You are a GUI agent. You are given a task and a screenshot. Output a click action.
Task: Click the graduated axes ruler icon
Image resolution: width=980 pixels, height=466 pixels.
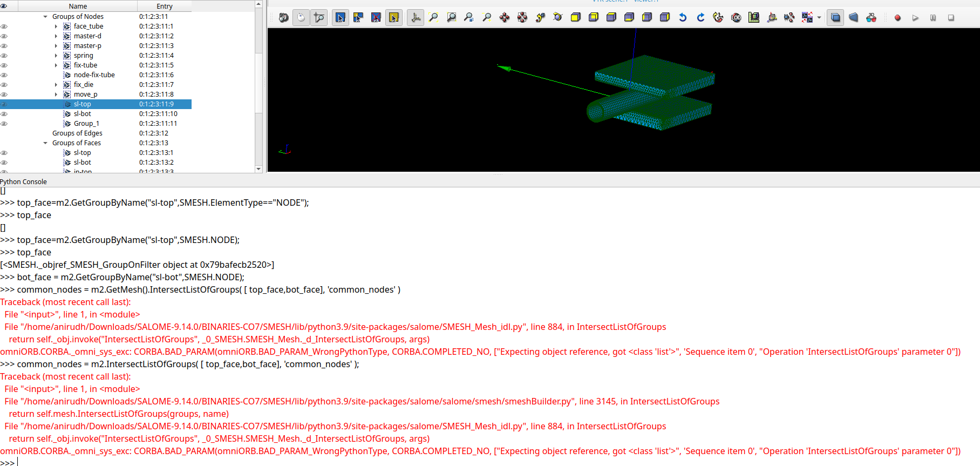[x=754, y=18]
